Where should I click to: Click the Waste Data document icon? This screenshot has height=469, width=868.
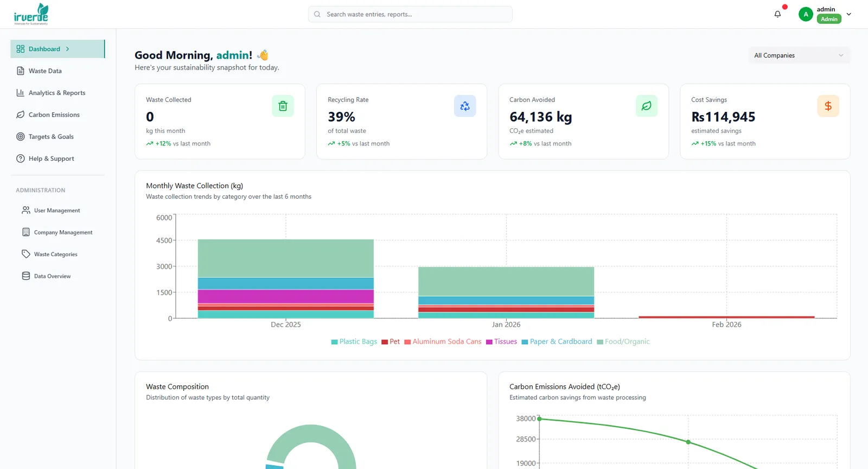(x=21, y=71)
